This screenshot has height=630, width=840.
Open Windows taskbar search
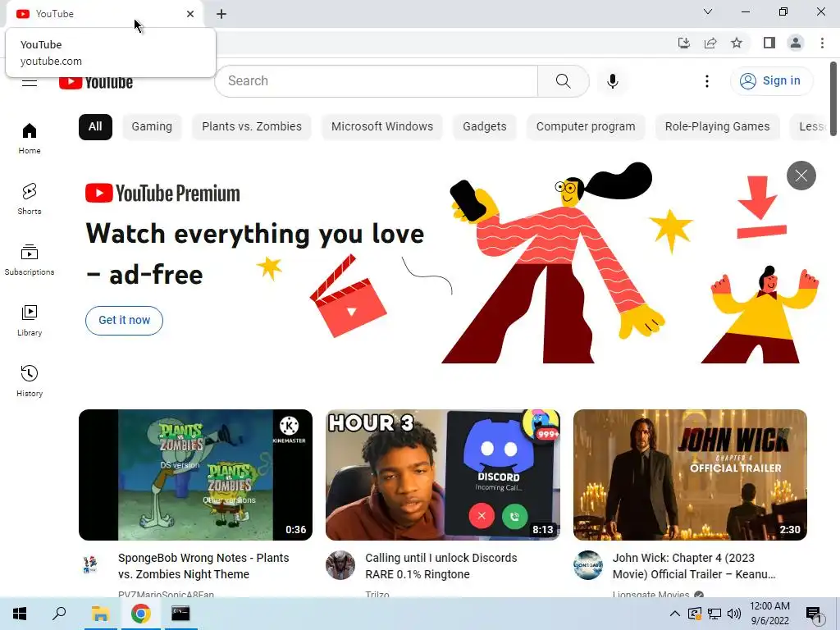tap(59, 614)
